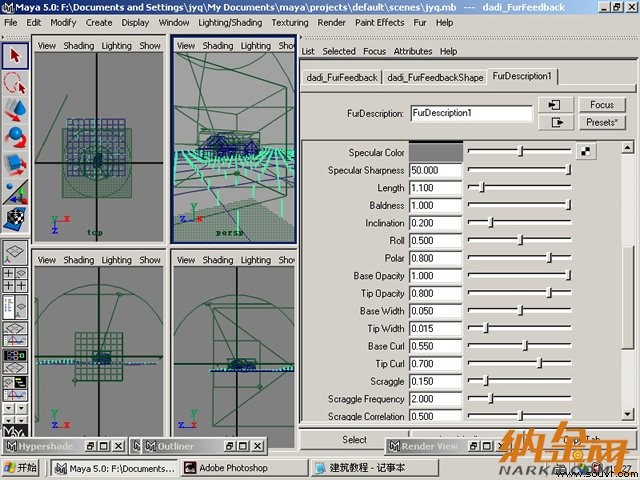Switch to the four view layout
Screen dimensions: 640x480
point(15,280)
